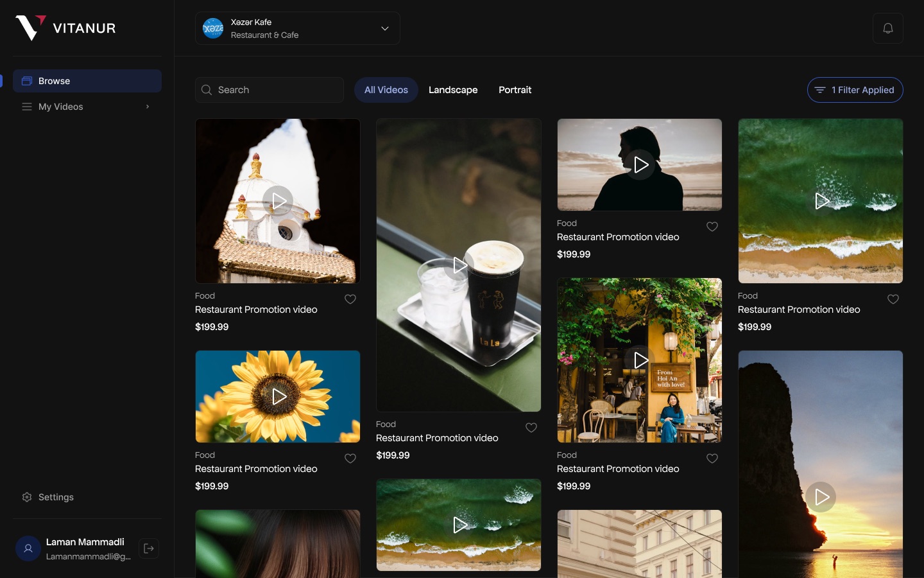Favorite the coffee cup video with heart
This screenshot has width=924, height=578.
[x=531, y=428]
